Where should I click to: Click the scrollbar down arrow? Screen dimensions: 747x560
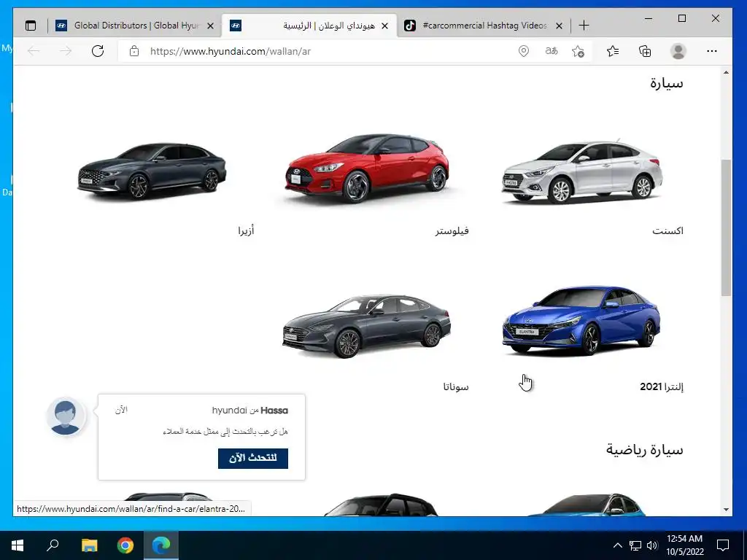[x=726, y=510]
